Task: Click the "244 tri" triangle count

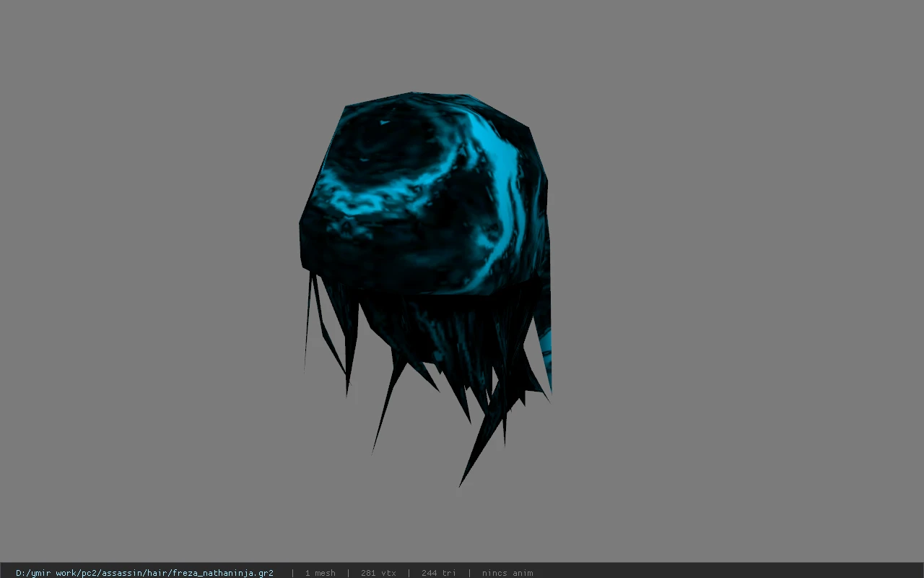Action: tap(438, 573)
